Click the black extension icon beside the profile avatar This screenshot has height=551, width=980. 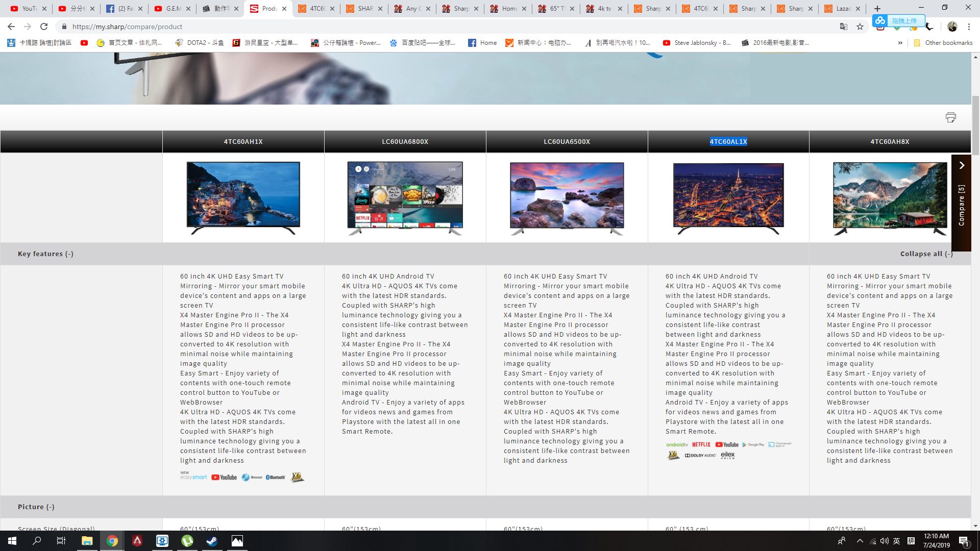coord(929,27)
